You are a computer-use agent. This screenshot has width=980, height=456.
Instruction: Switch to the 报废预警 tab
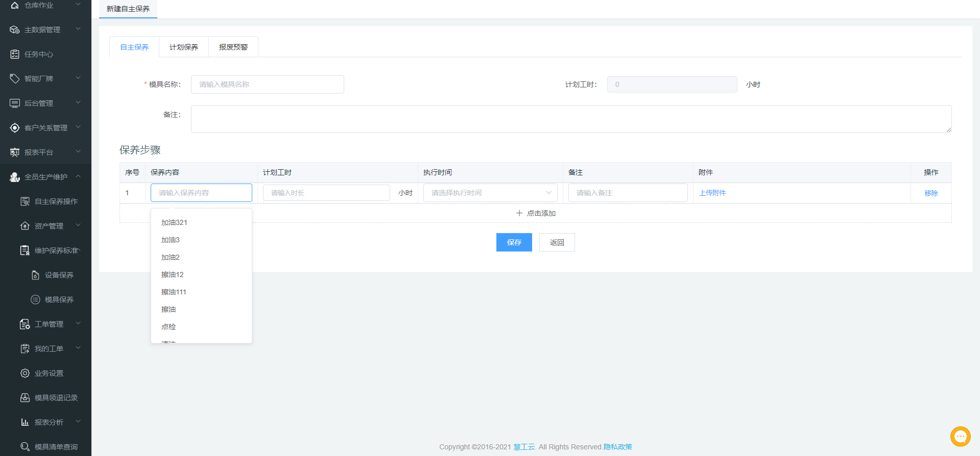point(233,47)
